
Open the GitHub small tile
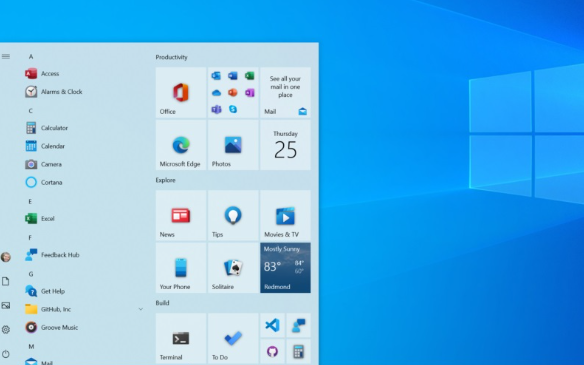(x=272, y=351)
